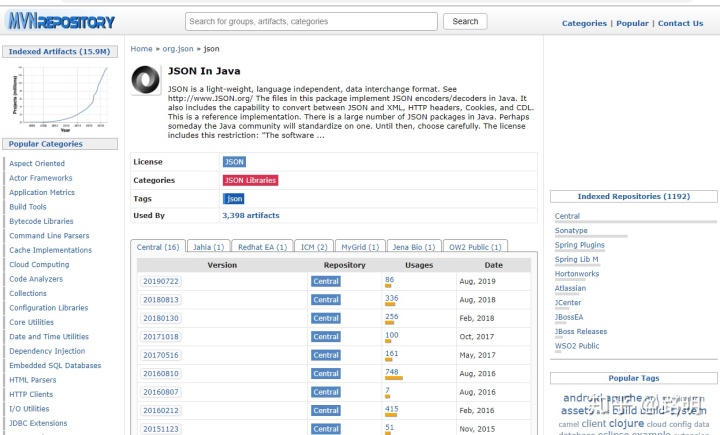Go to Home breadcrumb

click(141, 49)
